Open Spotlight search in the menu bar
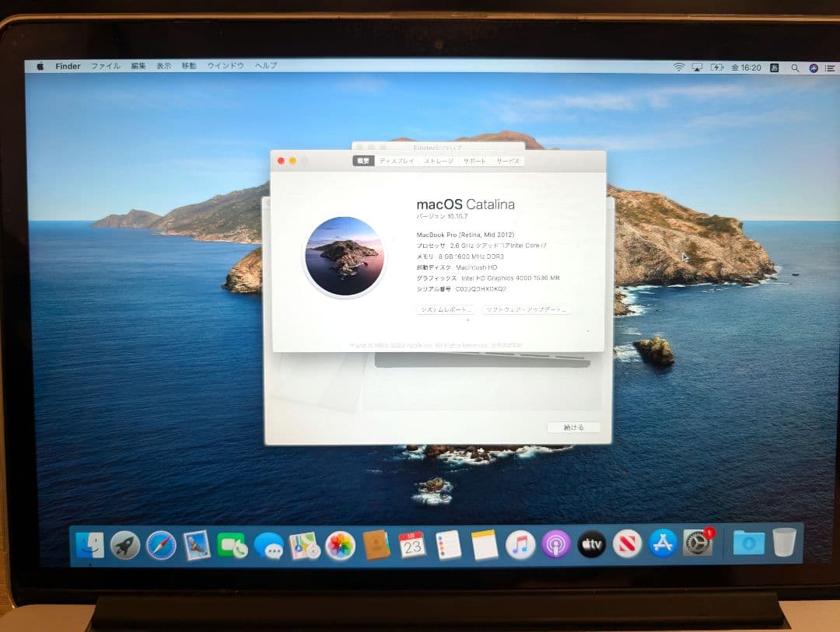840x632 pixels. pyautogui.click(x=796, y=68)
